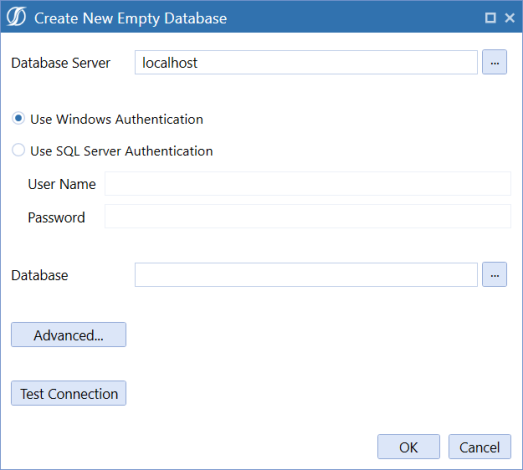Image resolution: width=523 pixels, height=470 pixels.
Task: Open the database browse ellipsis button
Action: coord(494,275)
